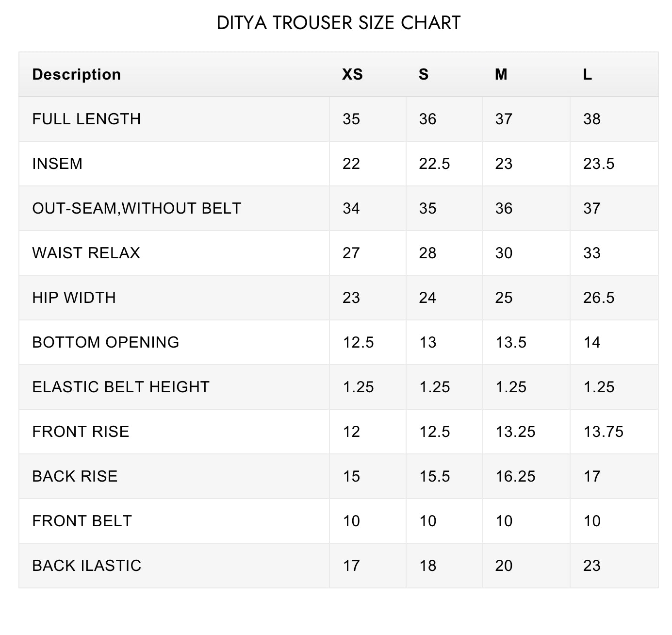Click the DITYA TROUSER SIZE CHART title
The height and width of the screenshot is (635, 672).
tap(338, 23)
